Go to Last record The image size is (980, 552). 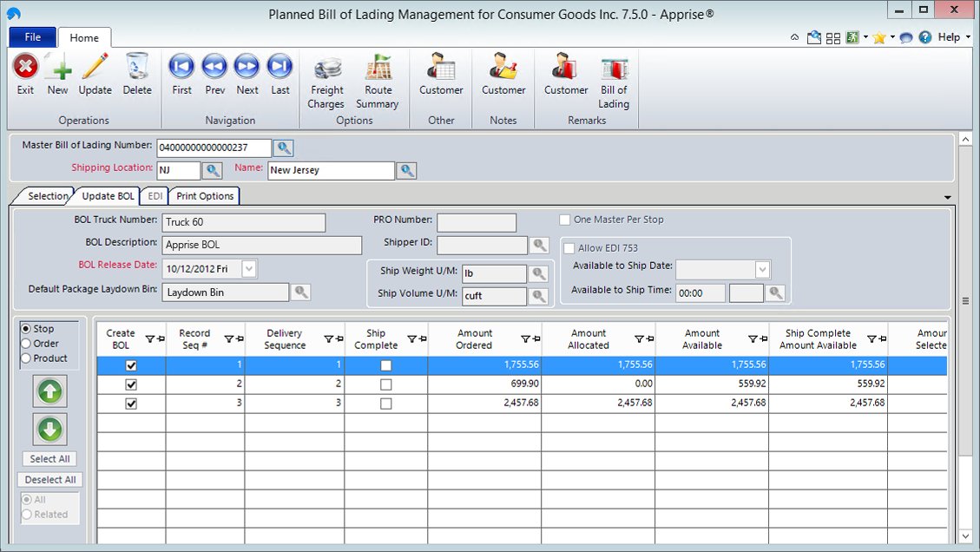tap(280, 66)
